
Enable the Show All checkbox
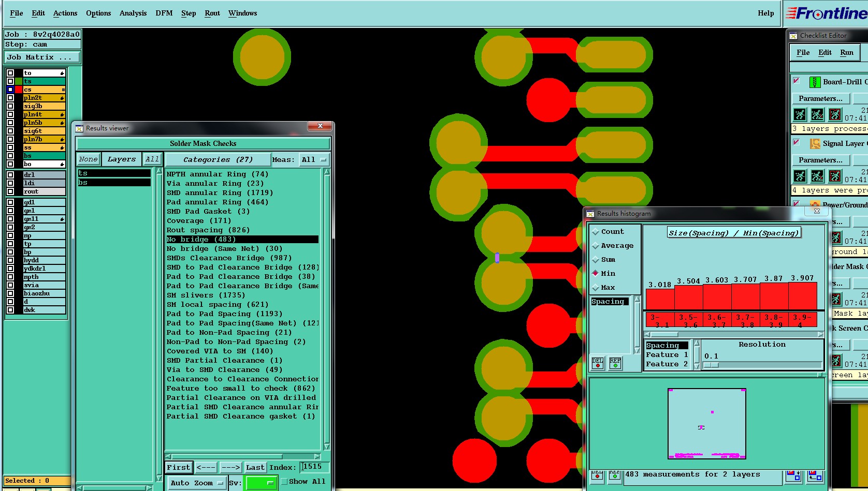click(284, 482)
